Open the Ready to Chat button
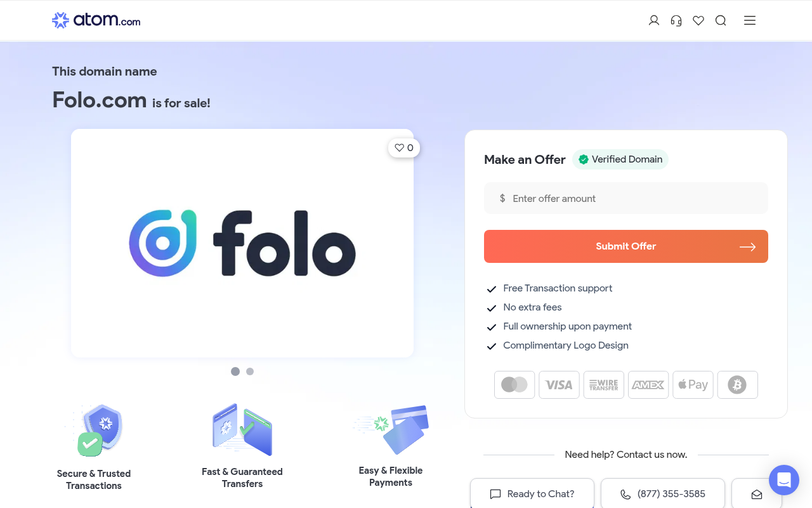The height and width of the screenshot is (508, 812). (532, 493)
